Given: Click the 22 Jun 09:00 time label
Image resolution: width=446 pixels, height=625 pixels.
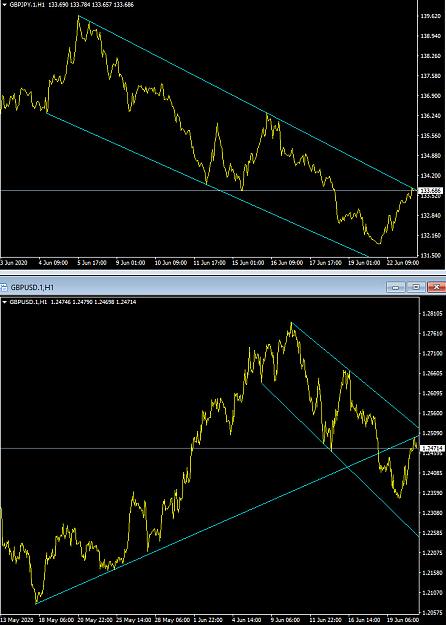Looking at the screenshot, I should tap(405, 263).
